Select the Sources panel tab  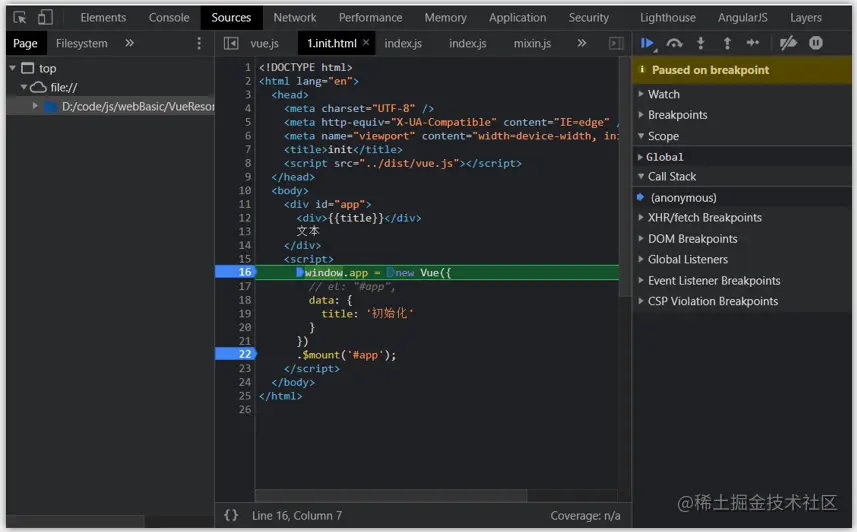pyautogui.click(x=231, y=17)
